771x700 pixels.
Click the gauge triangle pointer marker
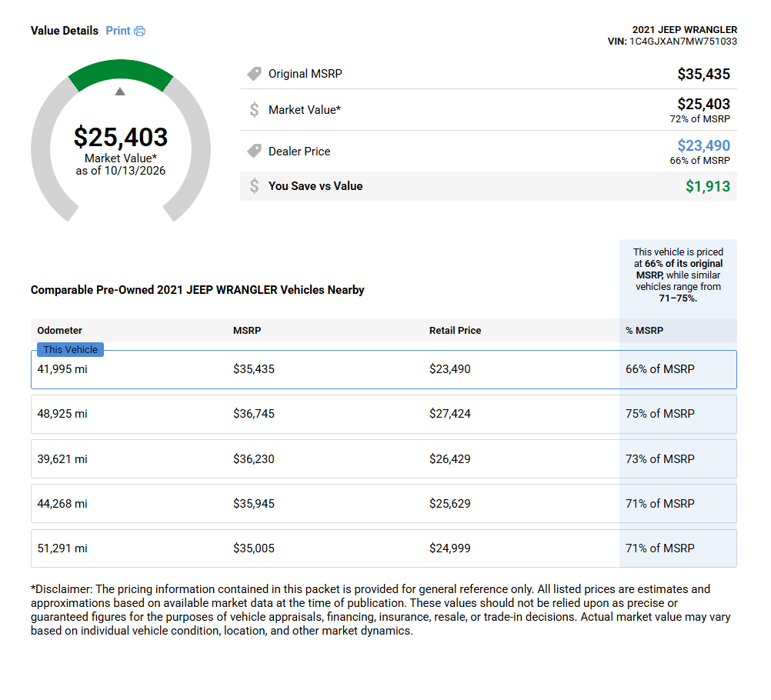tap(120, 92)
